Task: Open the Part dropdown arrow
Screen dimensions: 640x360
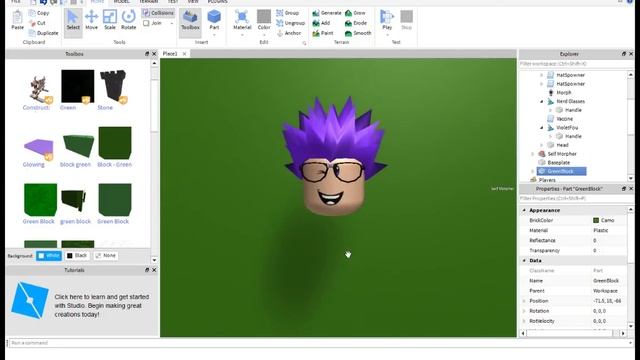Action: (x=214, y=35)
